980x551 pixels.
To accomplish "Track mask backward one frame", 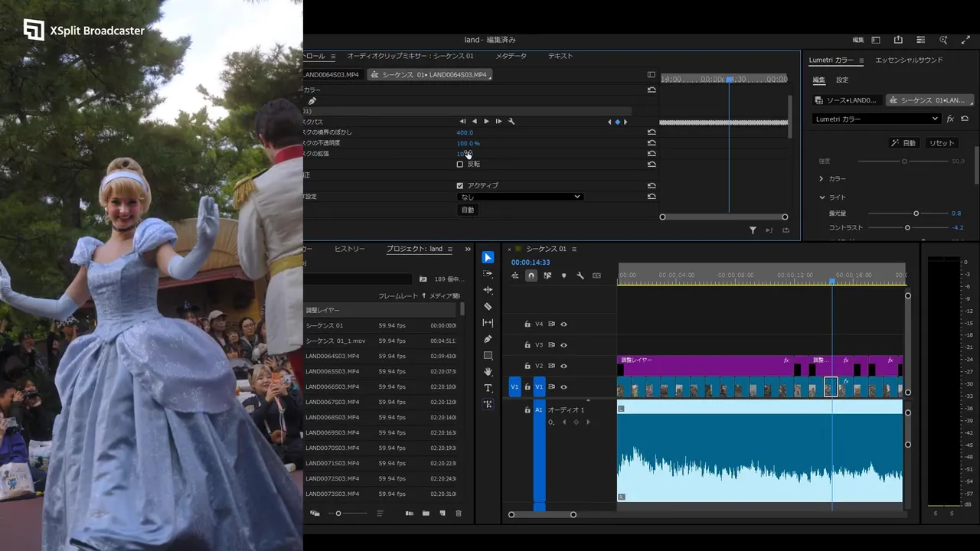I will (462, 122).
